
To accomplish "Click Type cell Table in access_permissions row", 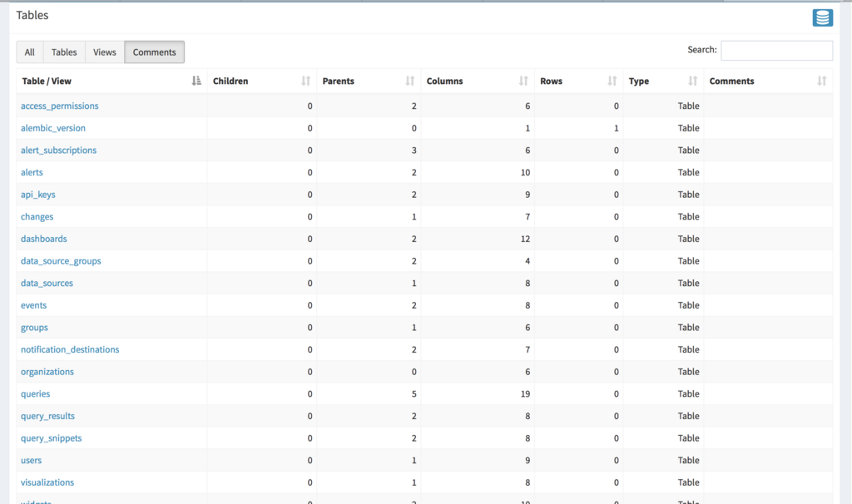I will coord(688,106).
